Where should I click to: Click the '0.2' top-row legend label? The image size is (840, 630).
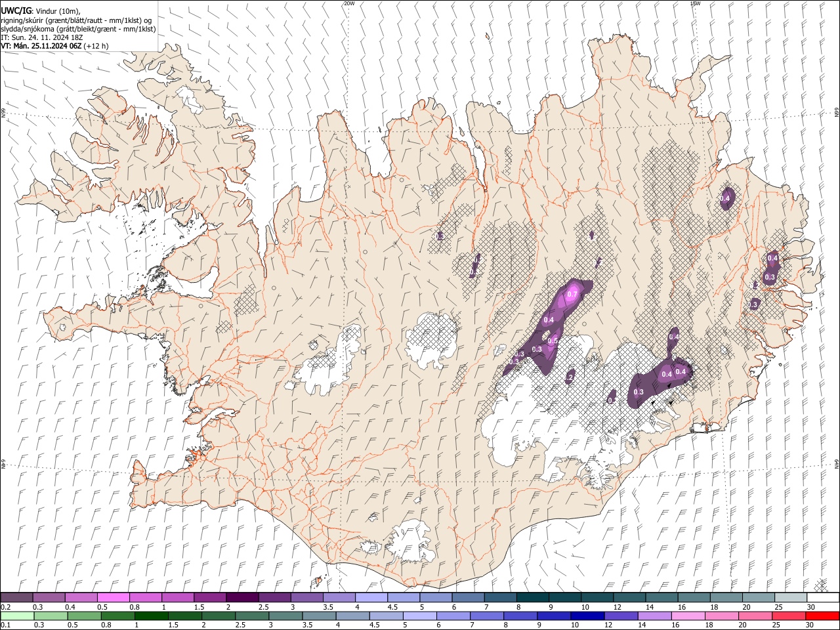(5, 607)
